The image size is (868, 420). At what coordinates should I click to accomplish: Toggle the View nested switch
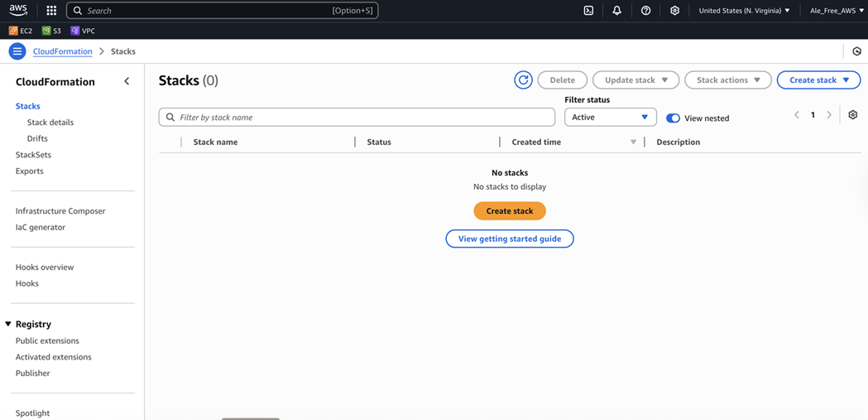click(x=673, y=118)
